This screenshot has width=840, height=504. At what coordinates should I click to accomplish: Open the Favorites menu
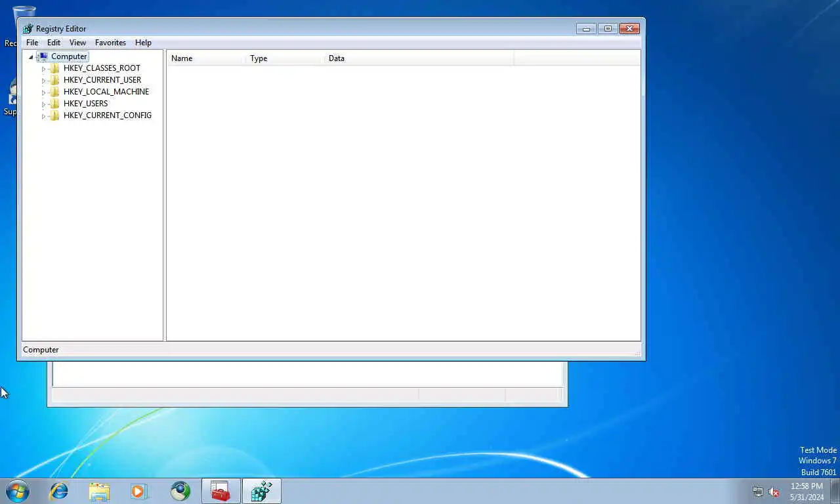click(110, 43)
